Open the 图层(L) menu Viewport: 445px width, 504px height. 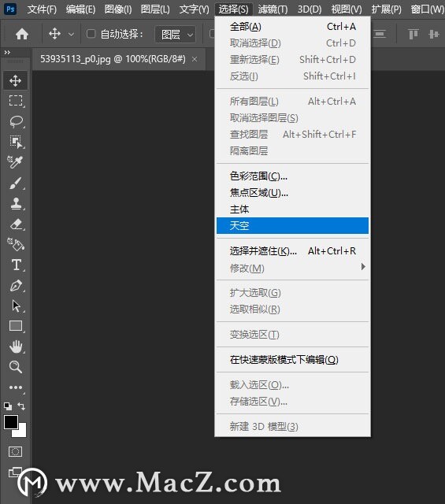155,9
